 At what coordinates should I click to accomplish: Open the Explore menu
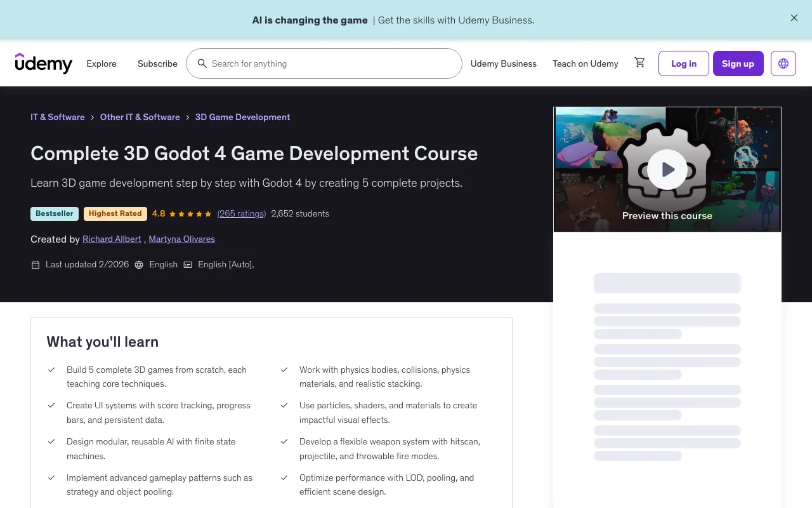pos(101,63)
